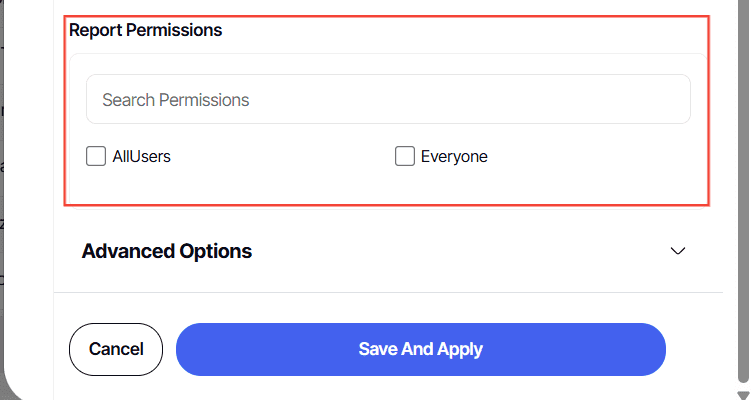Click the Everyone label text
This screenshot has width=752, height=400.
tap(454, 156)
